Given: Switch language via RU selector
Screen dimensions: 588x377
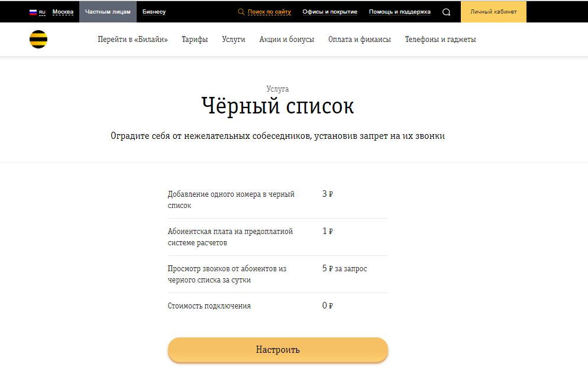Looking at the screenshot, I should [x=42, y=12].
